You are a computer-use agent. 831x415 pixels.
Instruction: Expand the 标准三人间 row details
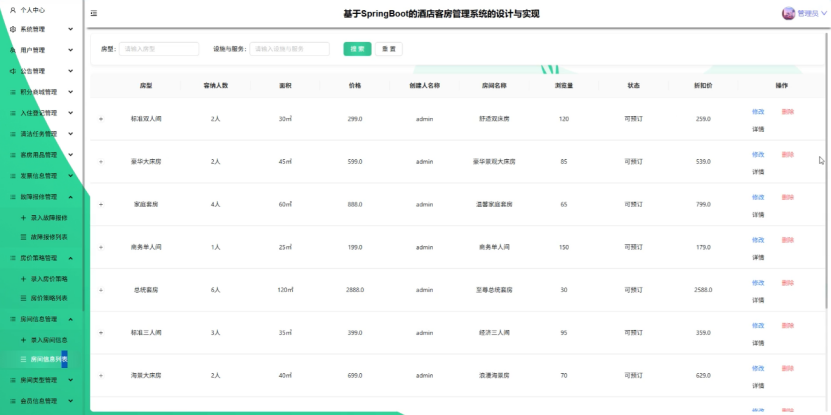coord(101,333)
